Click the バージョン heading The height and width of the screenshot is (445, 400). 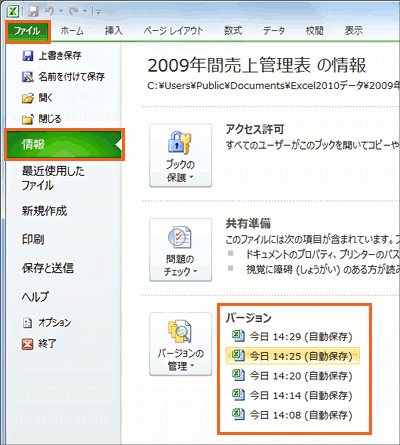pos(249,318)
